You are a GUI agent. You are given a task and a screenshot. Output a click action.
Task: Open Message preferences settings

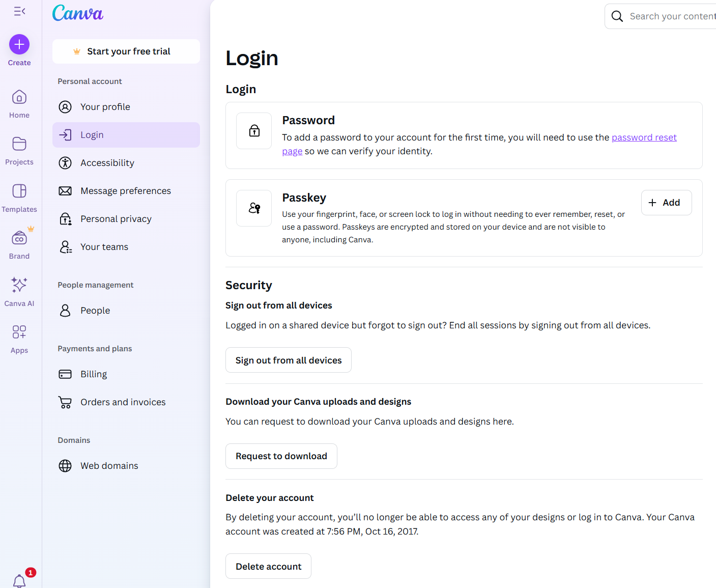[126, 191]
